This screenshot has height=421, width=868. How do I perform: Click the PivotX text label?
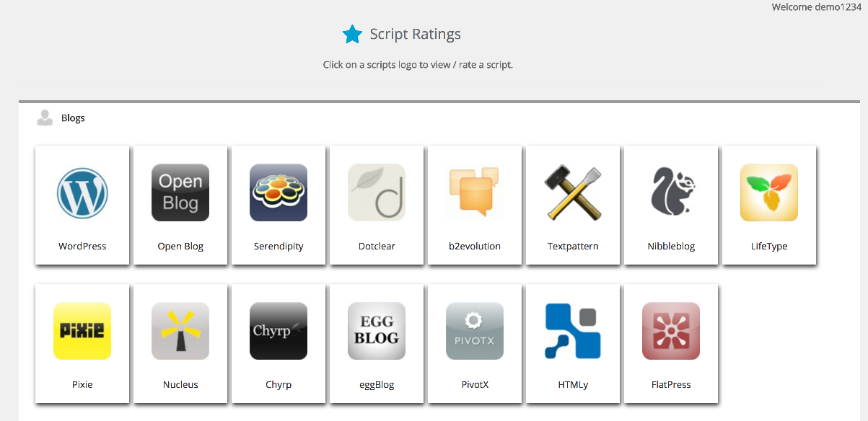(475, 384)
